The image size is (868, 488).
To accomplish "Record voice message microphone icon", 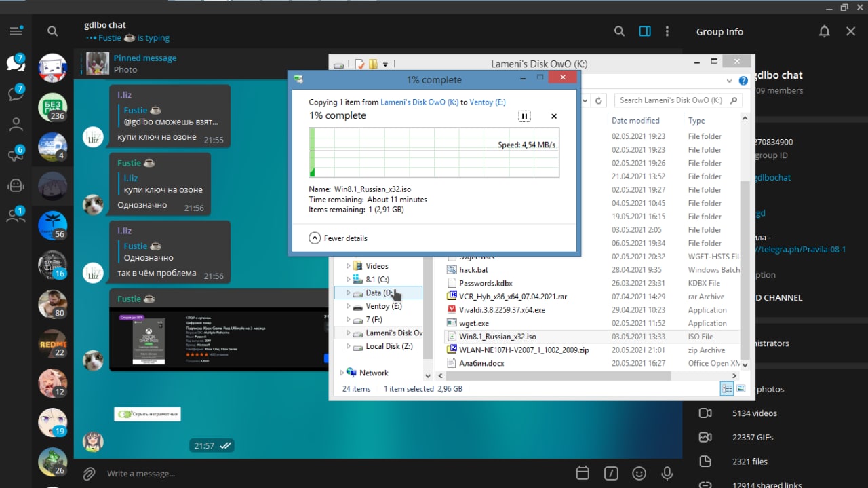I will click(x=667, y=473).
